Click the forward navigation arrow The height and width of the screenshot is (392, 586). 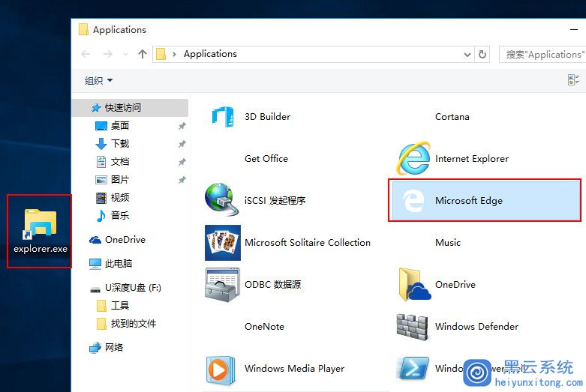click(107, 54)
